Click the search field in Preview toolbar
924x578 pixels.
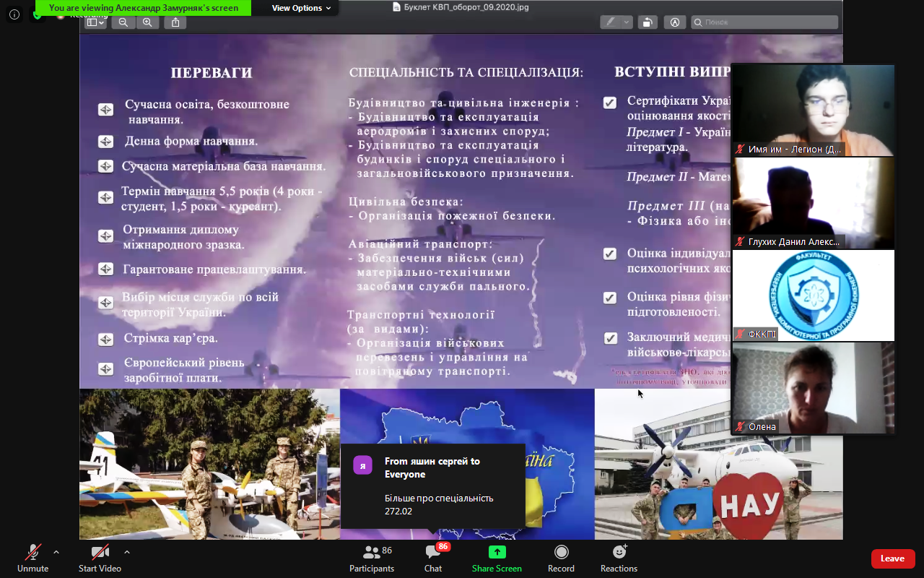point(764,22)
